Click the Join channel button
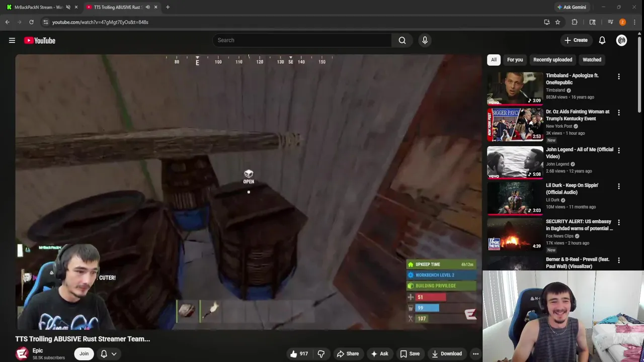 pos(84,354)
